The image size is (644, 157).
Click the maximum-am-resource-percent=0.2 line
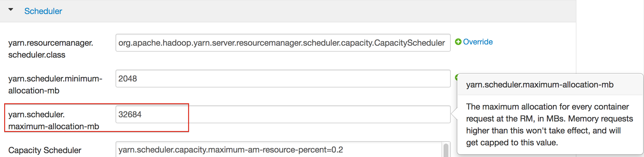[230, 150]
